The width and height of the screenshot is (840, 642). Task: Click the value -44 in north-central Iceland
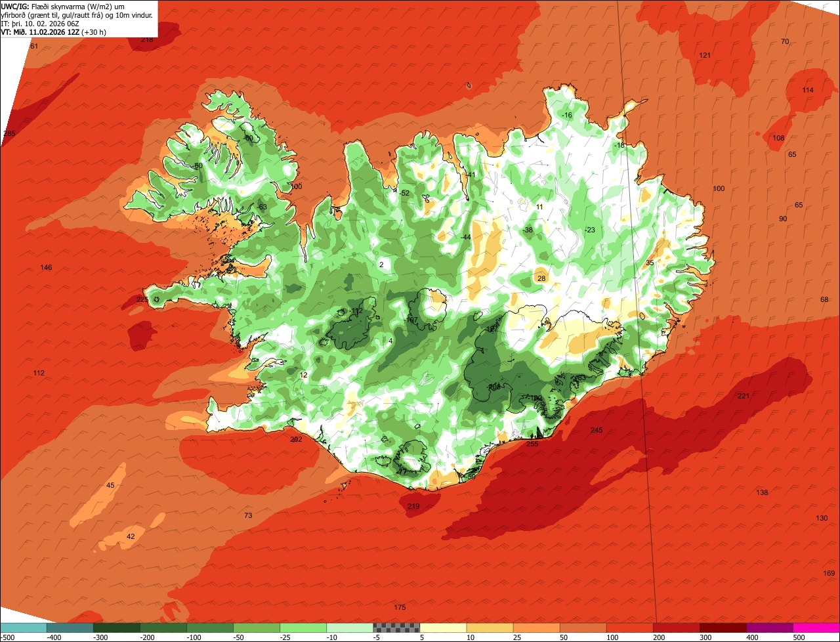pos(466,237)
